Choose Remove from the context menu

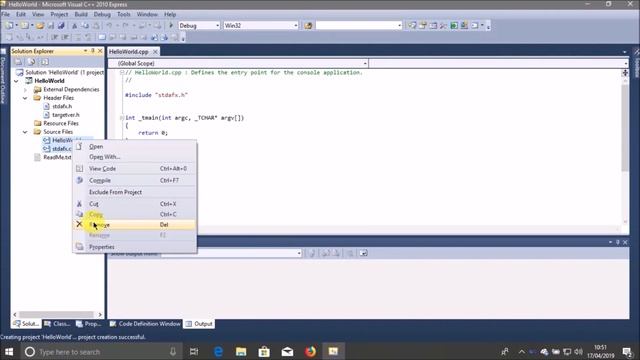coord(135,224)
